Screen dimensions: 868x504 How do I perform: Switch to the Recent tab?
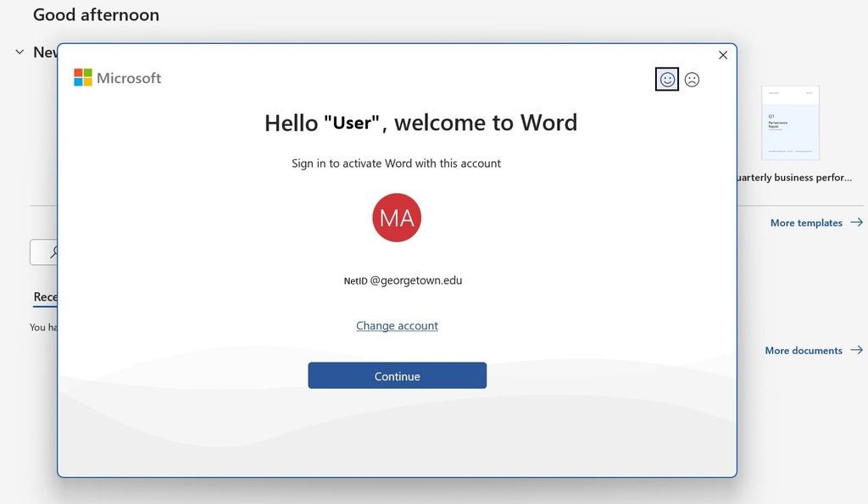(x=46, y=297)
